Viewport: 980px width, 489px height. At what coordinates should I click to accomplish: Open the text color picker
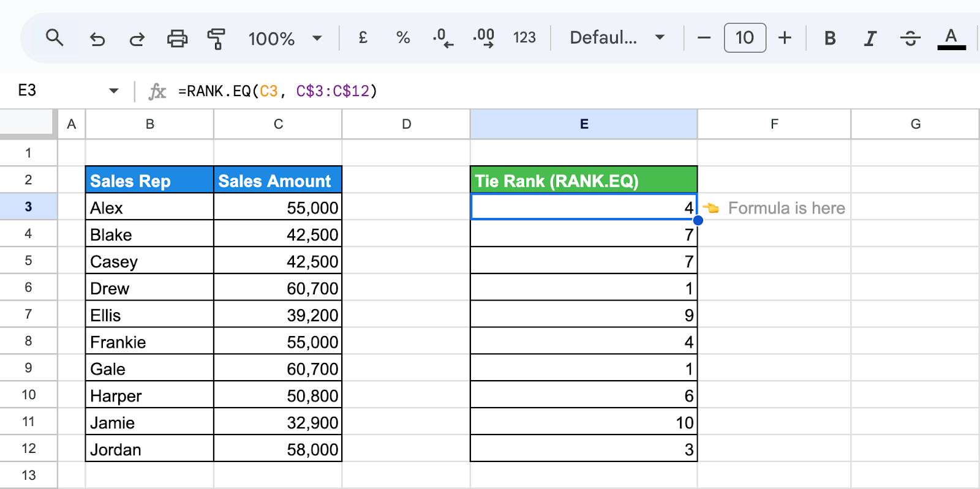click(x=951, y=38)
